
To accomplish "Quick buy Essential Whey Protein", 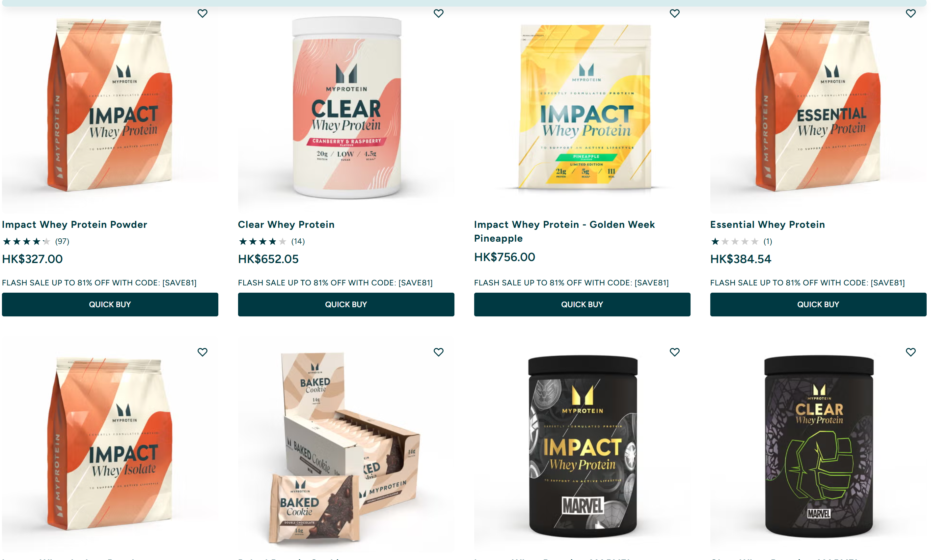I will [x=818, y=304].
